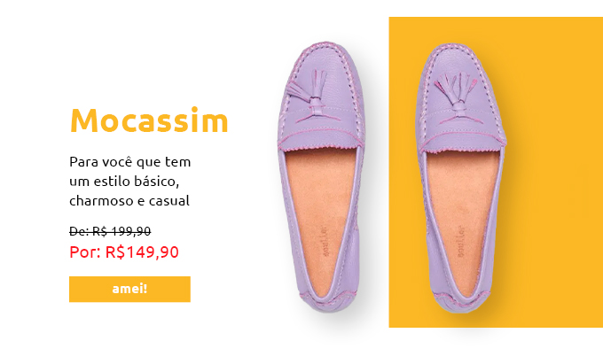Open the right moccasin on yellow background
Screen dimensions: 603x364
click(461, 178)
